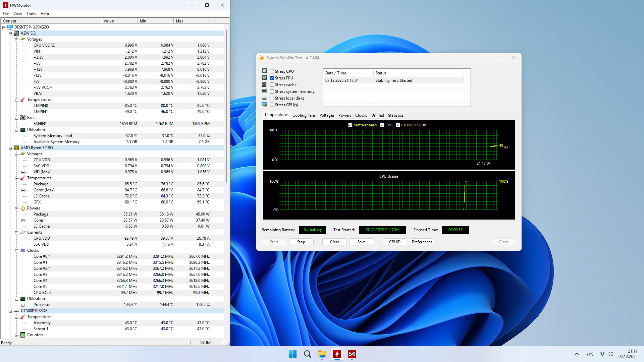Screen dimensions: 644x362
Task: Toggle the Motherboard temperature graph checkbox
Action: click(350, 125)
